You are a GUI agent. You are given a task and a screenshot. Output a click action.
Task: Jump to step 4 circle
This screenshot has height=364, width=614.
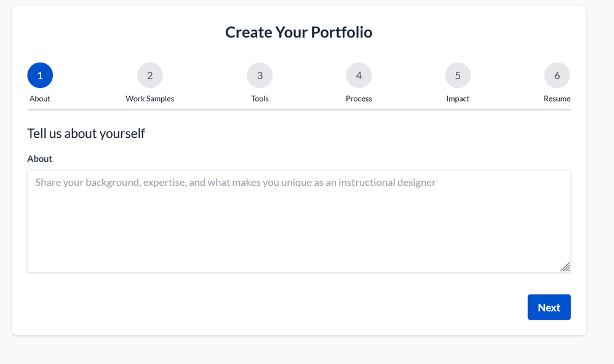coord(359,76)
